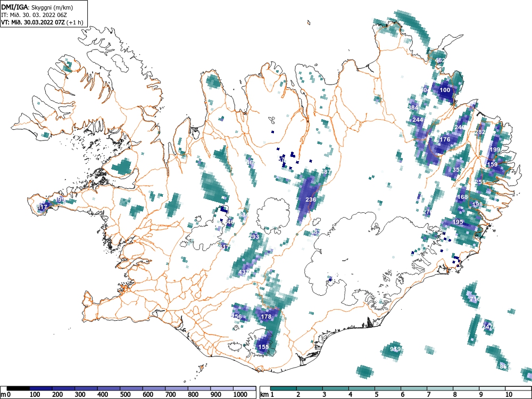
Task: Click the offshore value label 716
Action: click(x=475, y=299)
